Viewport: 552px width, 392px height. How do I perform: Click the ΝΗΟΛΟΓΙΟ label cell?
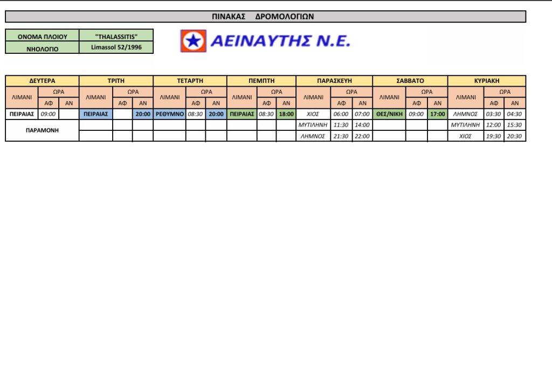pos(42,48)
